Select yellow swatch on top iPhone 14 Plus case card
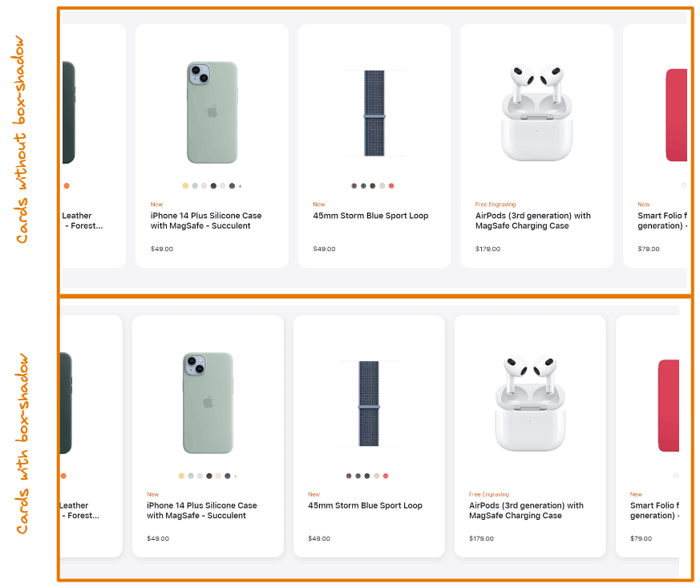700x588 pixels. (186, 186)
